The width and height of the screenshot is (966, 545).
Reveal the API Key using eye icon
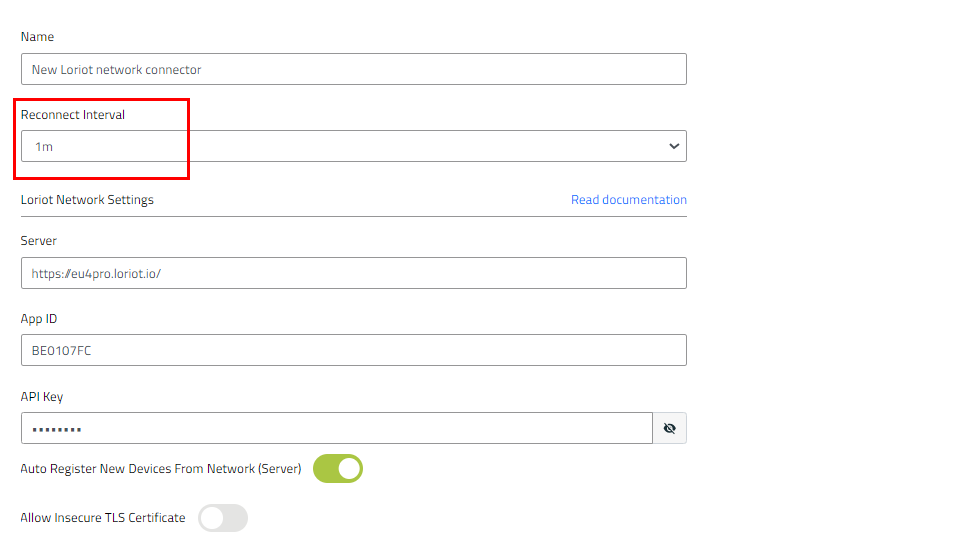(669, 428)
